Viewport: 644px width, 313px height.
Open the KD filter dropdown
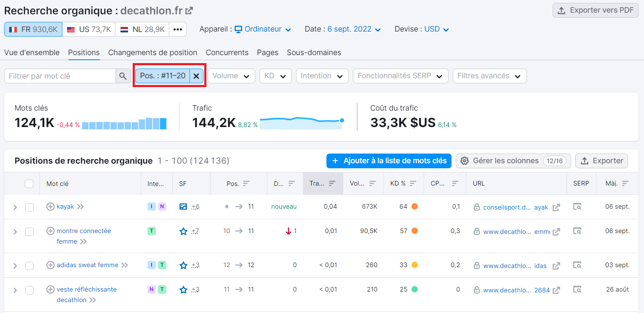(275, 76)
